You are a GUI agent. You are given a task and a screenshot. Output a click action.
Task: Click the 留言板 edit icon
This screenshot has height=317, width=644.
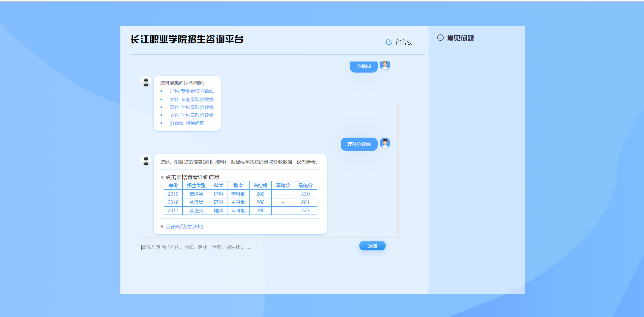pos(389,42)
